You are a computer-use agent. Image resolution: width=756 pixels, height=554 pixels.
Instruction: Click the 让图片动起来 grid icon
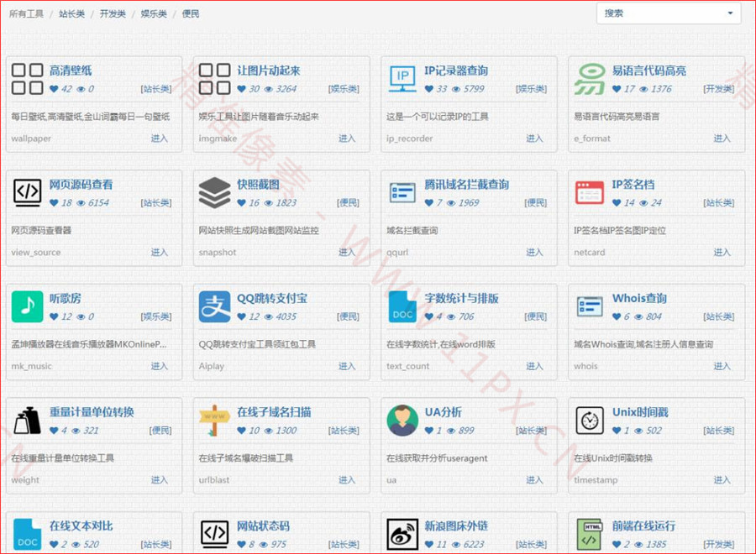coord(214,79)
